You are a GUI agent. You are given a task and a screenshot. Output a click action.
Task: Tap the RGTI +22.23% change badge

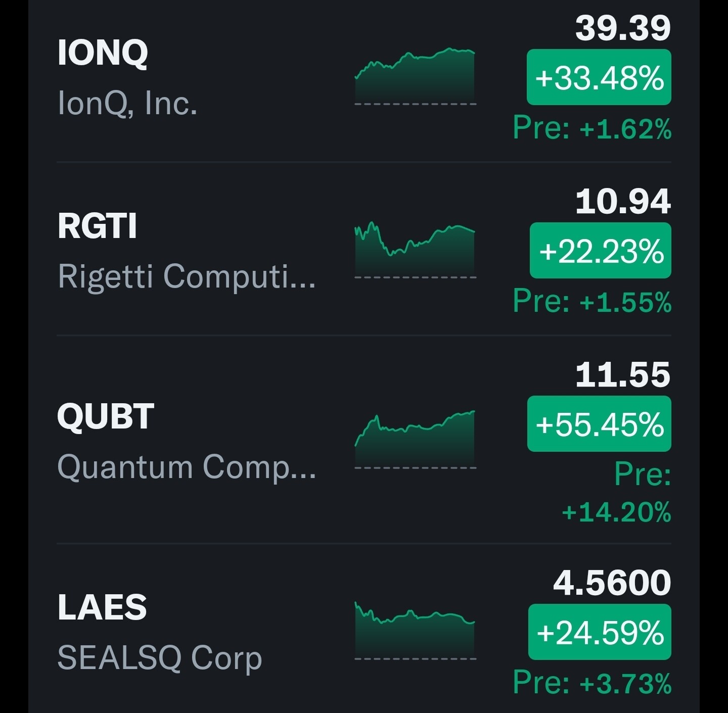(x=601, y=251)
